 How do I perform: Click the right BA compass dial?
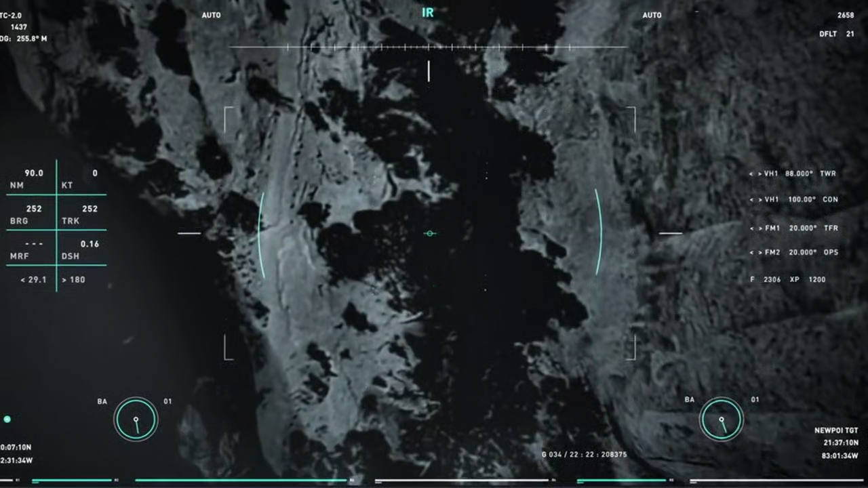point(722,419)
